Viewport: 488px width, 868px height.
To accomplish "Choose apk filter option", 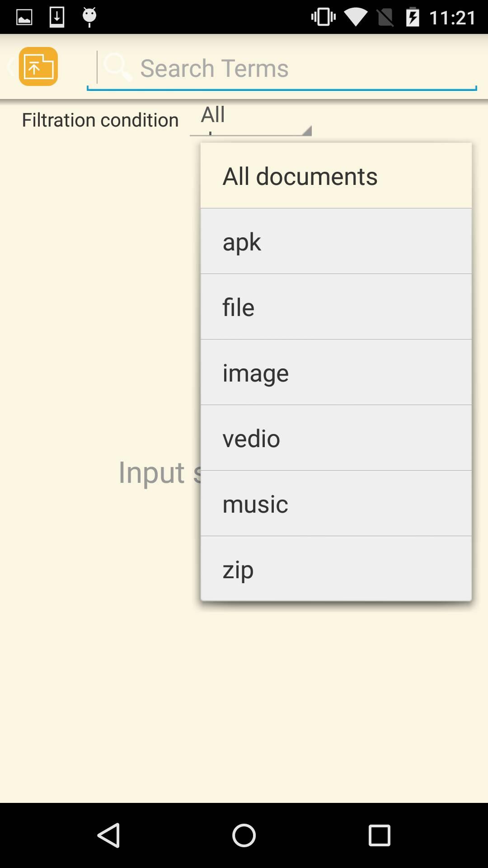I will click(x=336, y=241).
